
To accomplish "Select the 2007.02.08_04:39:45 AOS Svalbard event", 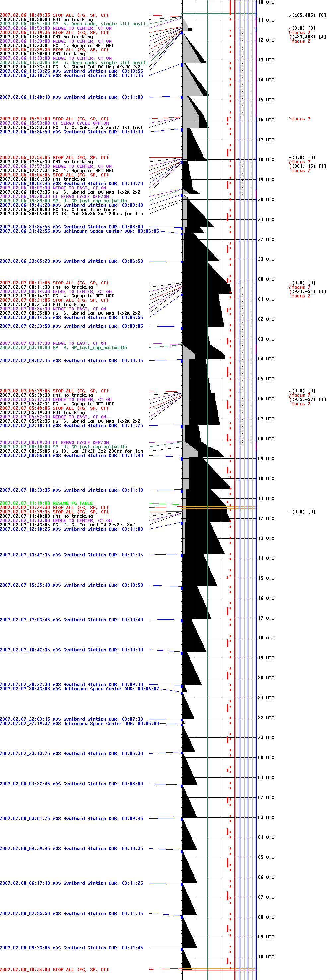I will (x=71, y=849).
